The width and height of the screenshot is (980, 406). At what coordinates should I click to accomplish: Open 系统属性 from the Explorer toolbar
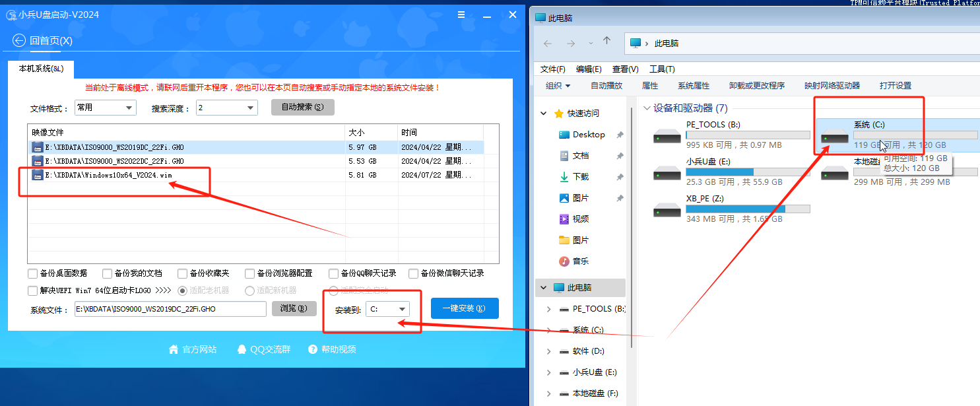pos(694,86)
